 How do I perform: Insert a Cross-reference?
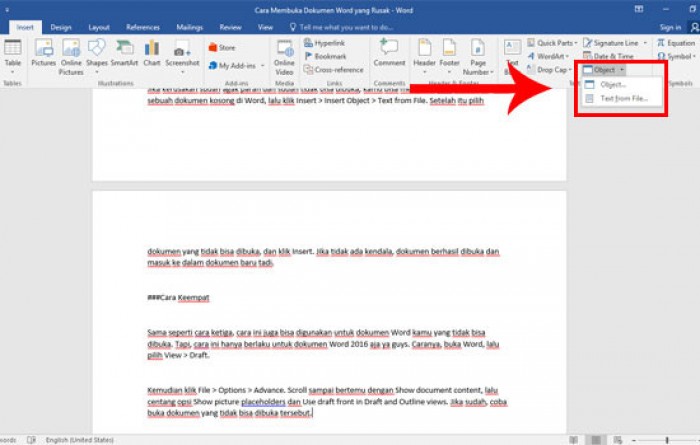pos(333,70)
